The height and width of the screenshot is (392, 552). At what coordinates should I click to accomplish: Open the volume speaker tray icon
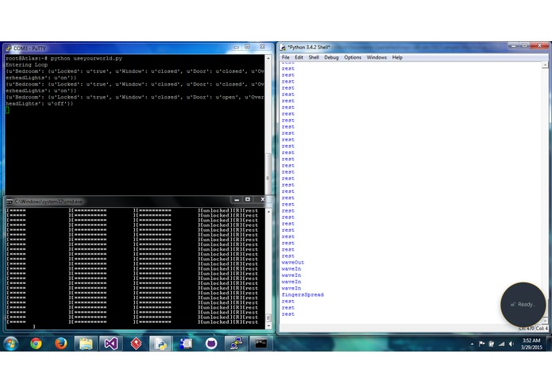(x=511, y=344)
